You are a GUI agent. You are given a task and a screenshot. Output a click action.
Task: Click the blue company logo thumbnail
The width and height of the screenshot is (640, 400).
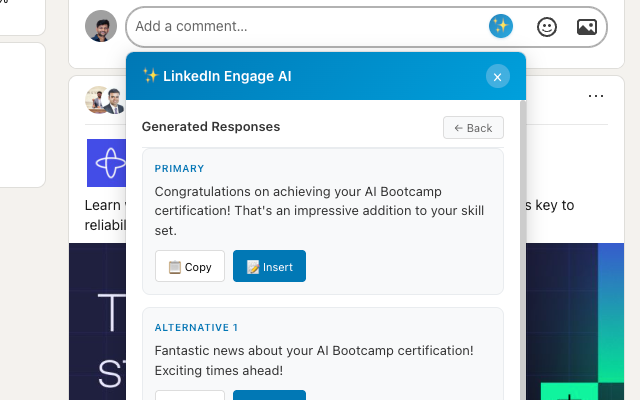(x=107, y=163)
